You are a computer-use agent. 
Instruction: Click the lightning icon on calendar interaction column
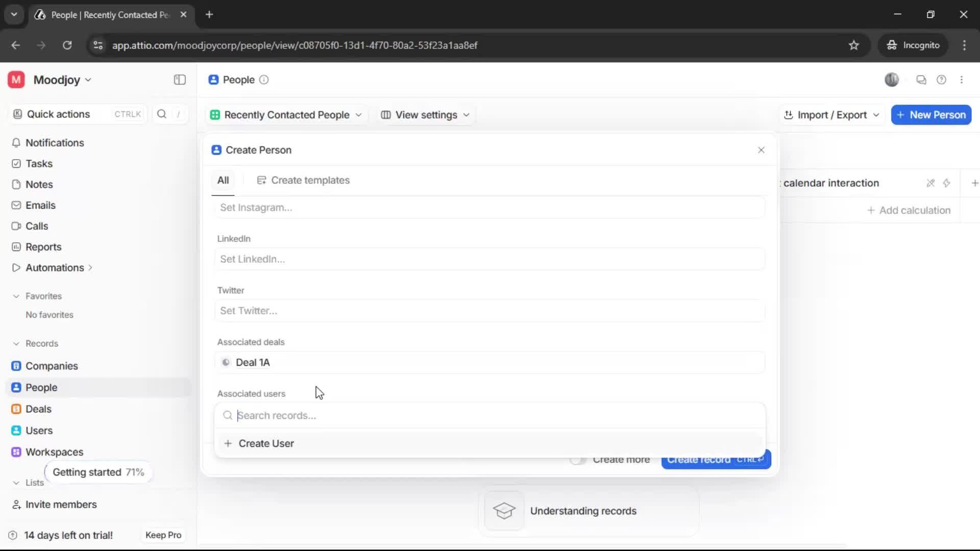tap(947, 183)
